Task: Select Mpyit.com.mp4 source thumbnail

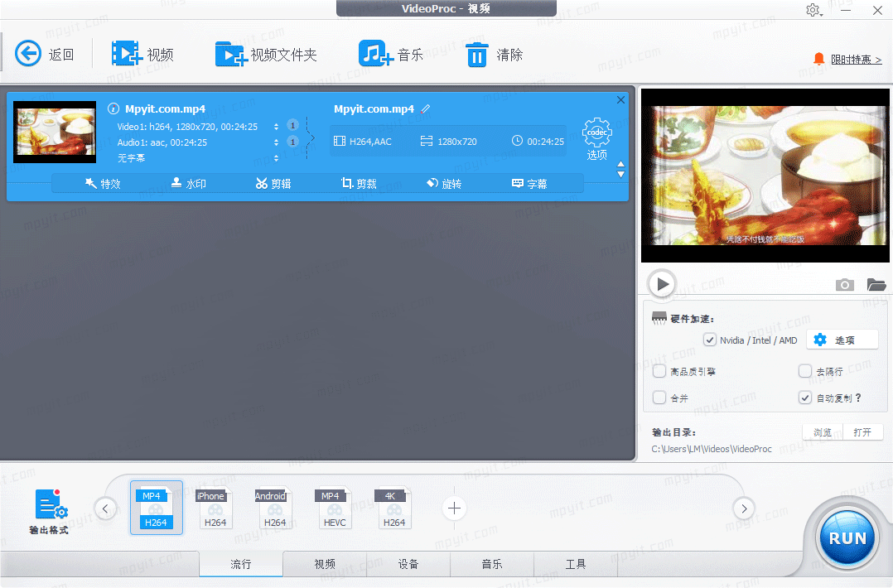Action: pyautogui.click(x=55, y=132)
